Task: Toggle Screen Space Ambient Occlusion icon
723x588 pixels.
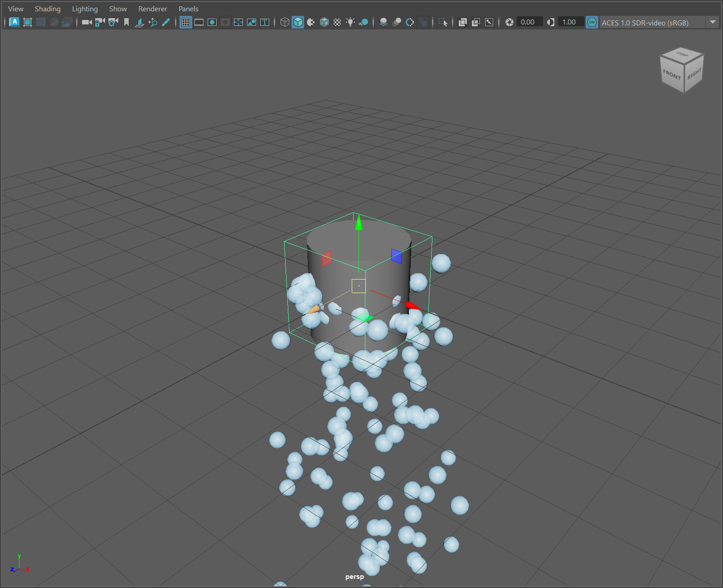Action: (x=383, y=22)
